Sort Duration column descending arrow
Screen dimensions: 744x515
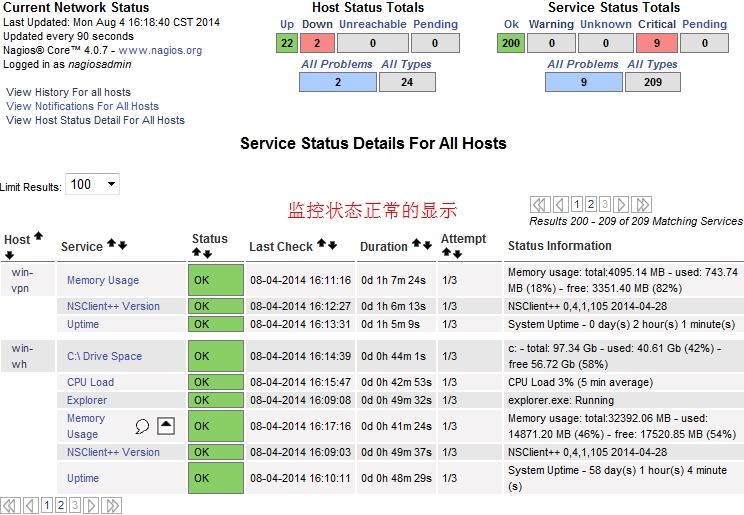(428, 245)
